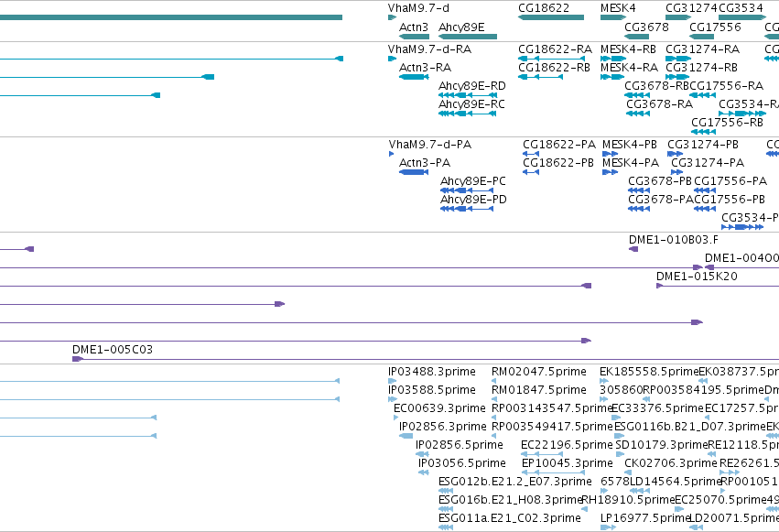Open the CK02706.3prime EST label

click(671, 463)
